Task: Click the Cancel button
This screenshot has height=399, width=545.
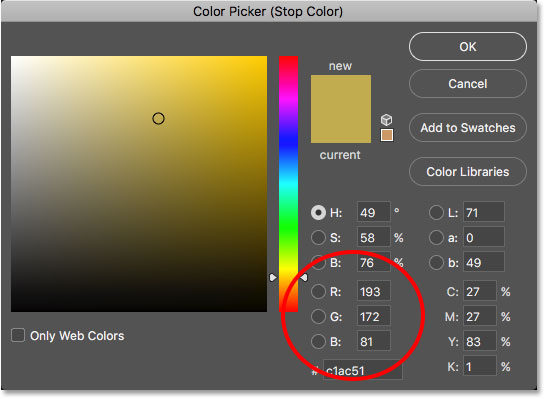Action: [468, 84]
